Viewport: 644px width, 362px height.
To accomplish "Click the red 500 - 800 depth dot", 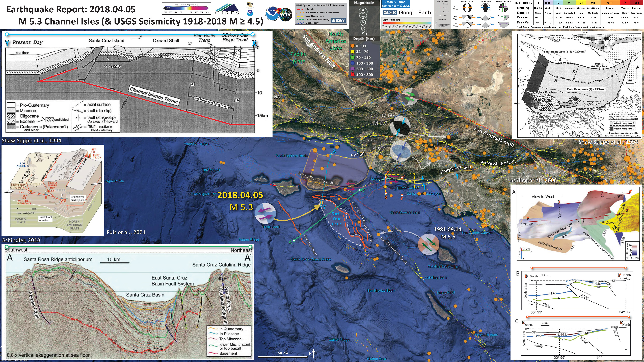I will click(x=353, y=74).
